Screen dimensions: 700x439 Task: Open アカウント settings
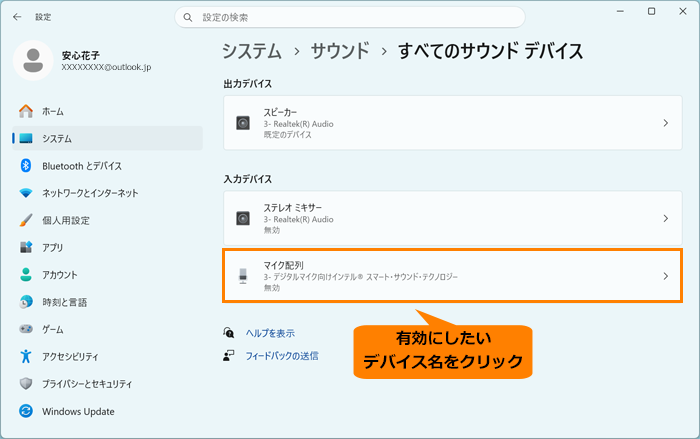108,274
